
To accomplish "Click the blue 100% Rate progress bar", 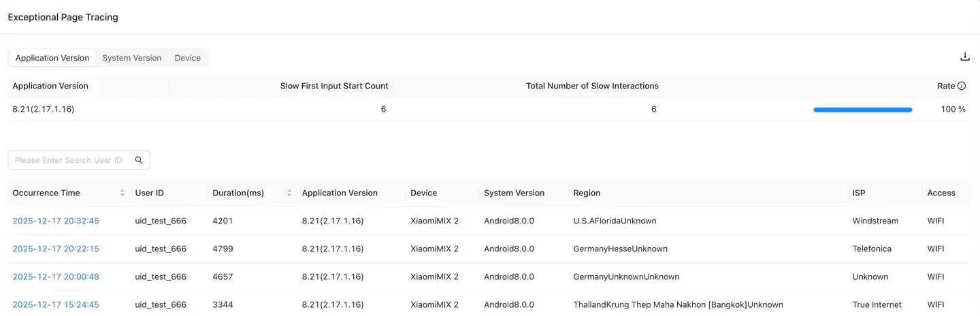I will (x=862, y=109).
